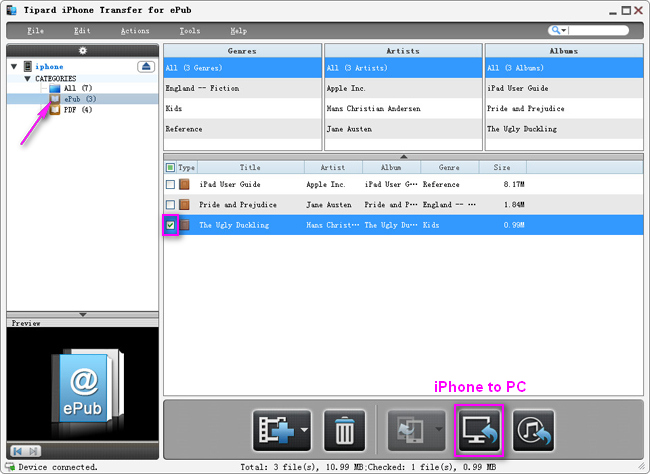Select Pride and Prejudice in Albums list
Image resolution: width=650 pixels, height=474 pixels.
tap(564, 108)
